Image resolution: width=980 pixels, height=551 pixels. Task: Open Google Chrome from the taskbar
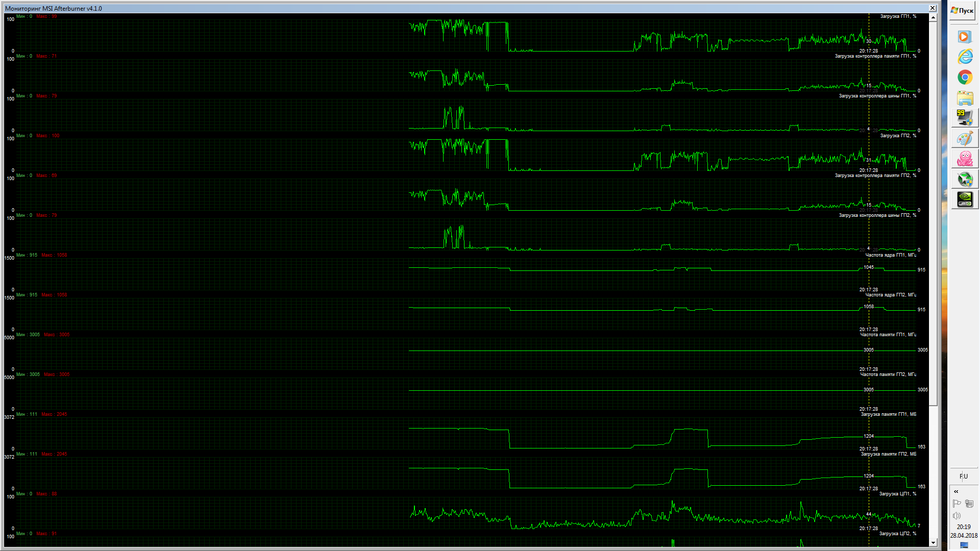pyautogui.click(x=965, y=78)
